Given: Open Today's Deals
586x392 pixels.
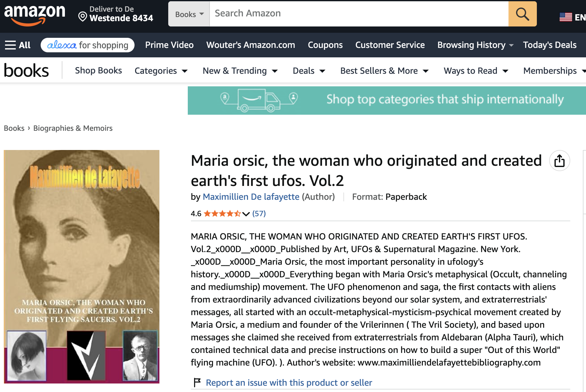Looking at the screenshot, I should [550, 45].
